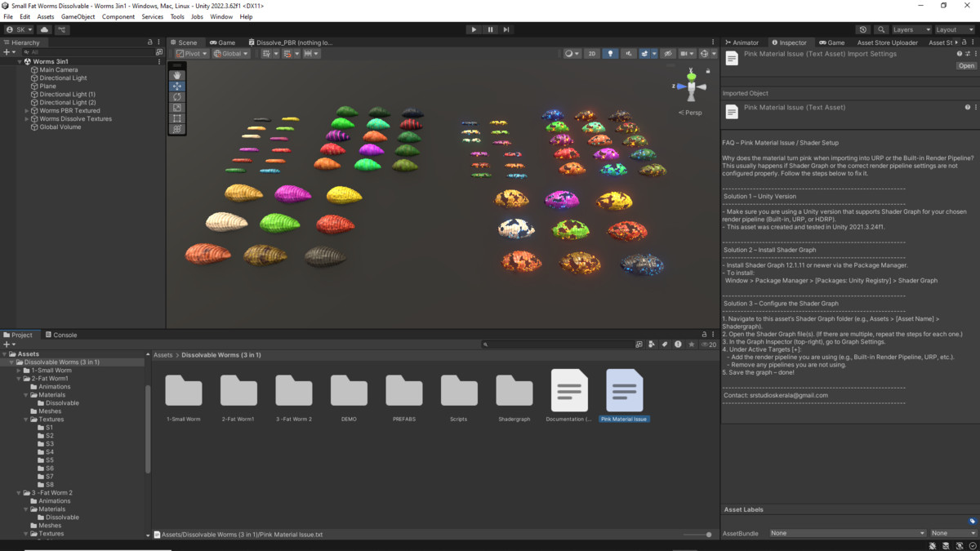Screen dimensions: 980x551
Task: Toggle 2D view mode in Scene
Action: pyautogui.click(x=591, y=54)
